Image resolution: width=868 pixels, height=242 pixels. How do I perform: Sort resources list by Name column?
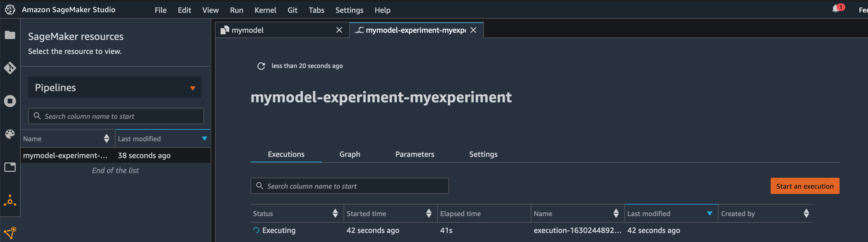[x=106, y=138]
